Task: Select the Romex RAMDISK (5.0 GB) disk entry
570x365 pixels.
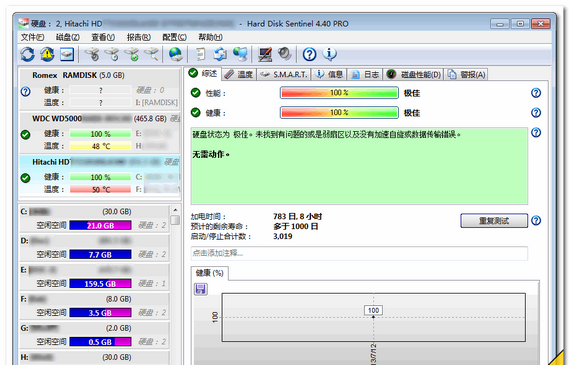Action: pos(100,89)
